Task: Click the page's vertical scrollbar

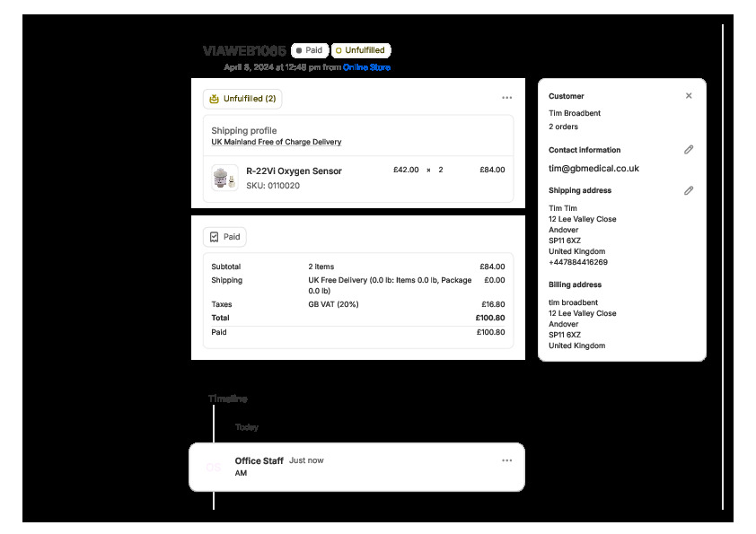Action: 723,269
